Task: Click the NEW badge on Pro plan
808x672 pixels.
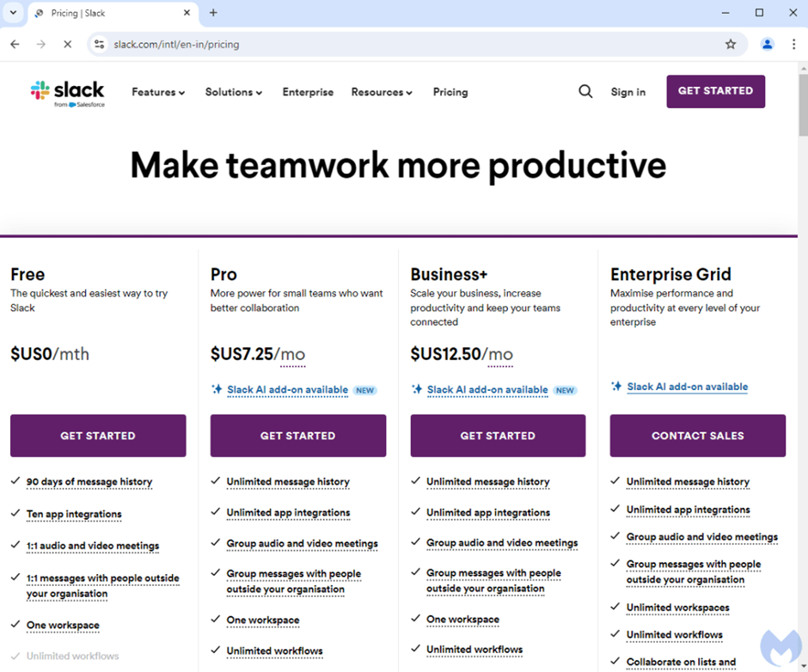Action: coord(364,391)
